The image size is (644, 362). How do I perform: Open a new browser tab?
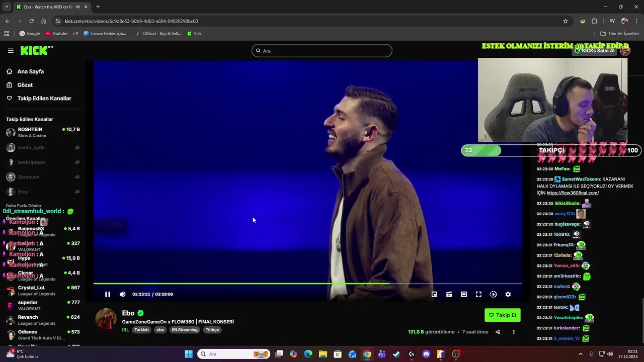tap(98, 7)
